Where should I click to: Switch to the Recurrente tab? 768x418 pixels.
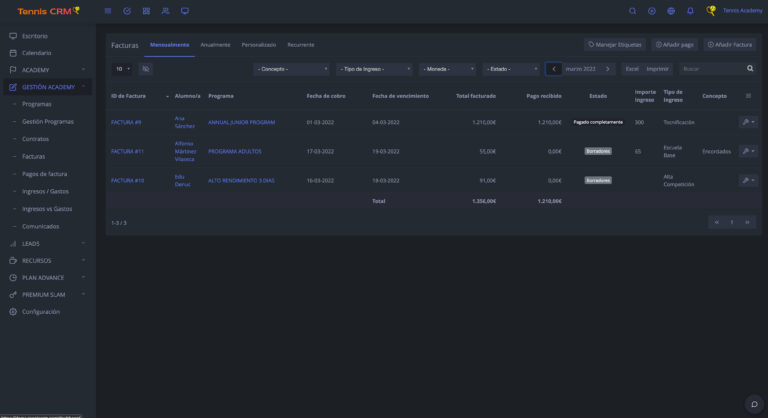tap(300, 45)
